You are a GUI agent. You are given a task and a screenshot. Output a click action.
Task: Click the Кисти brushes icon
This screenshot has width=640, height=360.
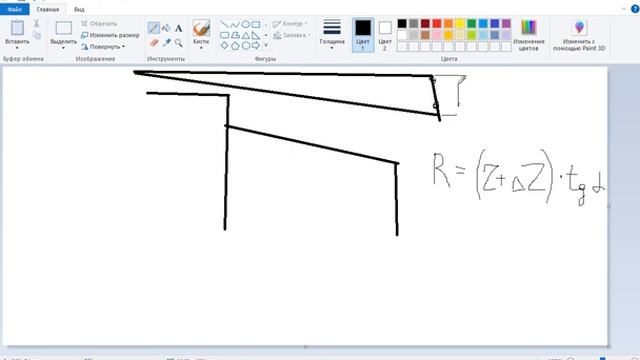[x=201, y=28]
